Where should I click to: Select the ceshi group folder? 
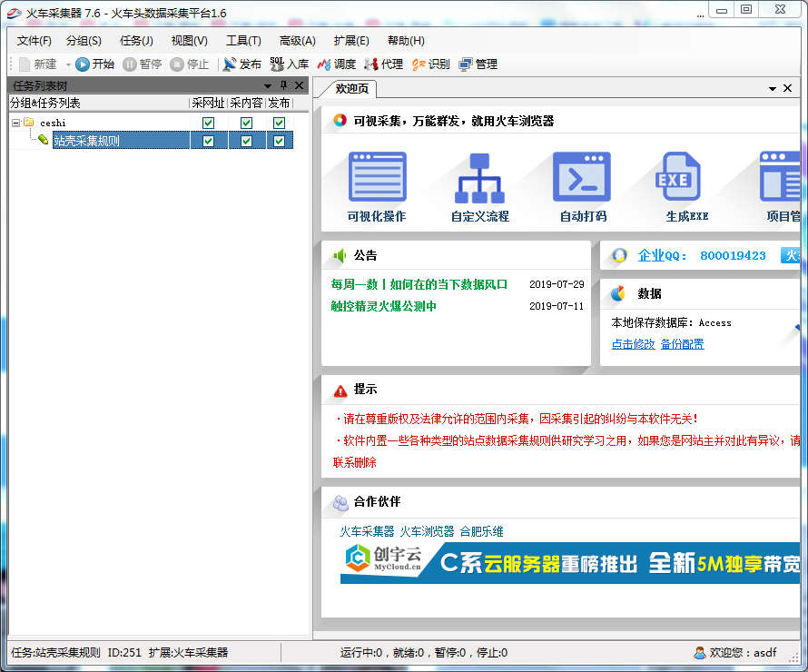[29, 123]
